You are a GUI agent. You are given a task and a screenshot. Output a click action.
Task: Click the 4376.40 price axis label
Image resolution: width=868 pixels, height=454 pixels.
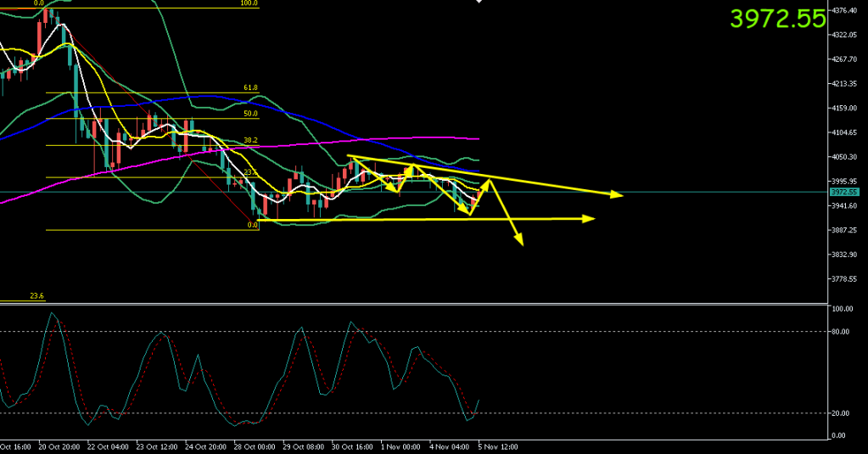pos(846,10)
